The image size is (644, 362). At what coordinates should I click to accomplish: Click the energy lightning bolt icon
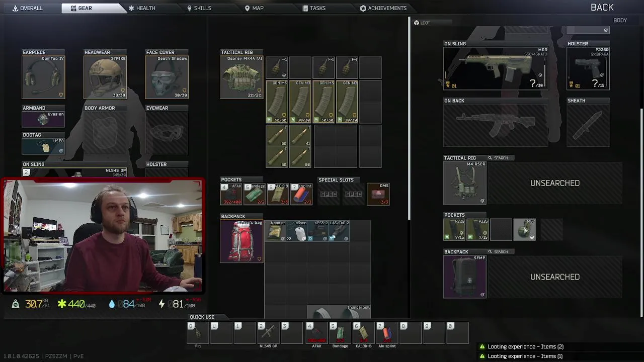(161, 304)
